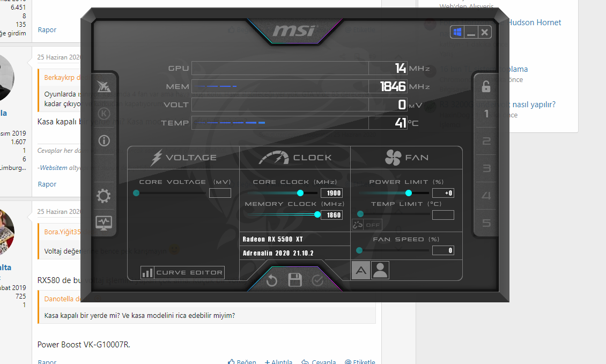Click the Websitem signature link

[x=53, y=168]
